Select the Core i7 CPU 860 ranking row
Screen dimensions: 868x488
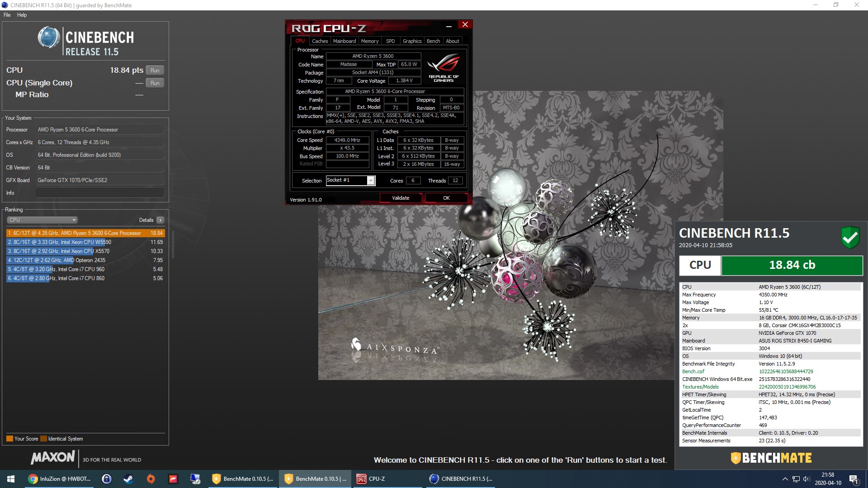click(x=85, y=278)
